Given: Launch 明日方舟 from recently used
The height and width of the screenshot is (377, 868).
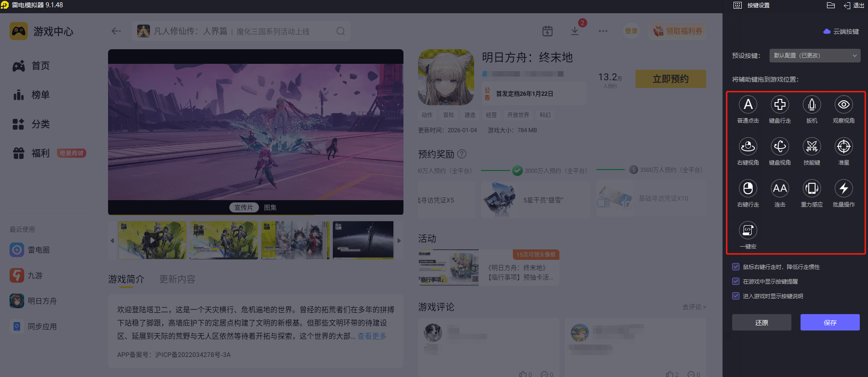Looking at the screenshot, I should click(33, 301).
